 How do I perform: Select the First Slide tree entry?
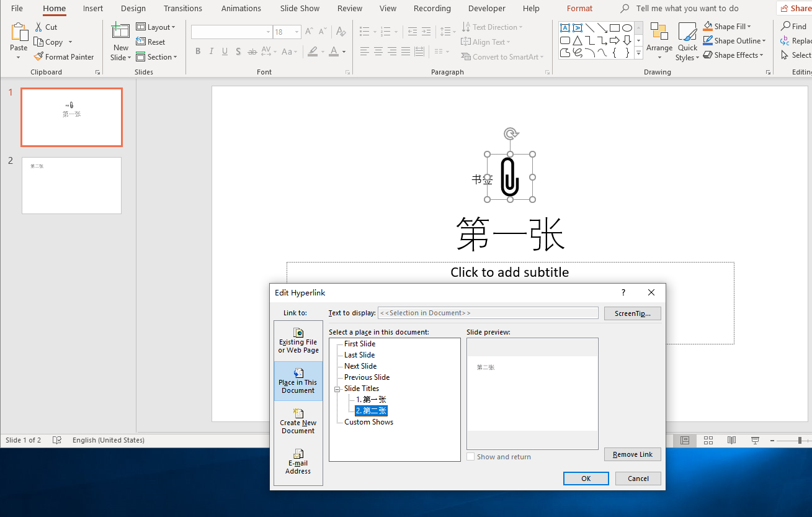click(x=360, y=344)
